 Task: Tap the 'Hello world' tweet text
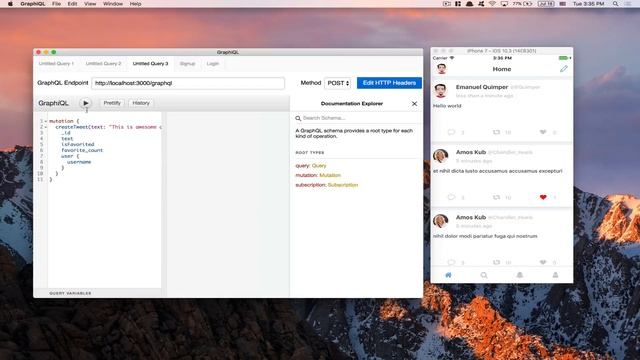(x=447, y=106)
